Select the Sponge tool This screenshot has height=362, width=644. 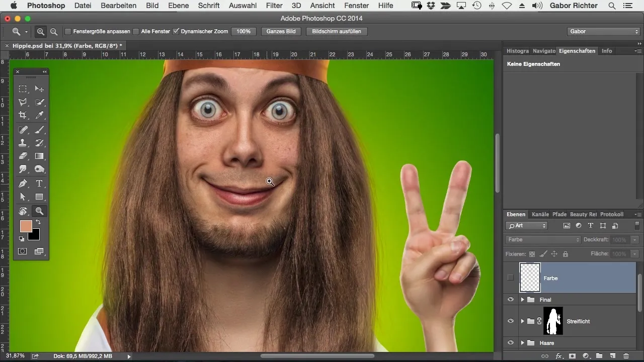click(39, 169)
